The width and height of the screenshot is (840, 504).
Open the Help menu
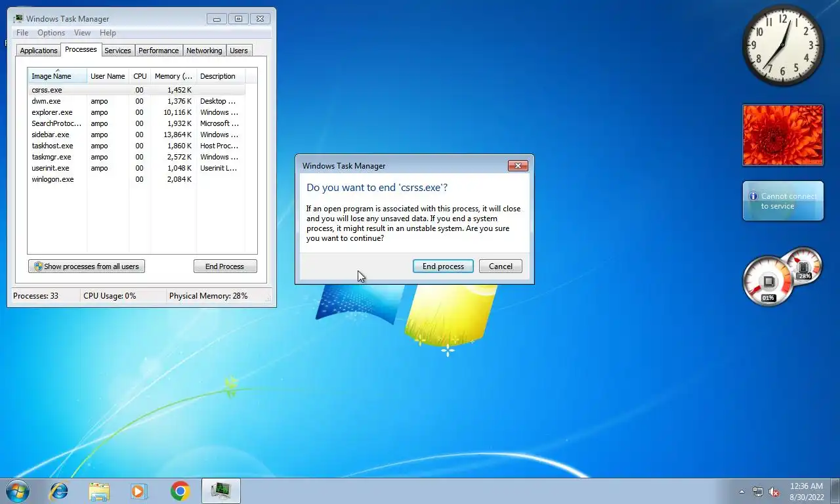pos(108,33)
